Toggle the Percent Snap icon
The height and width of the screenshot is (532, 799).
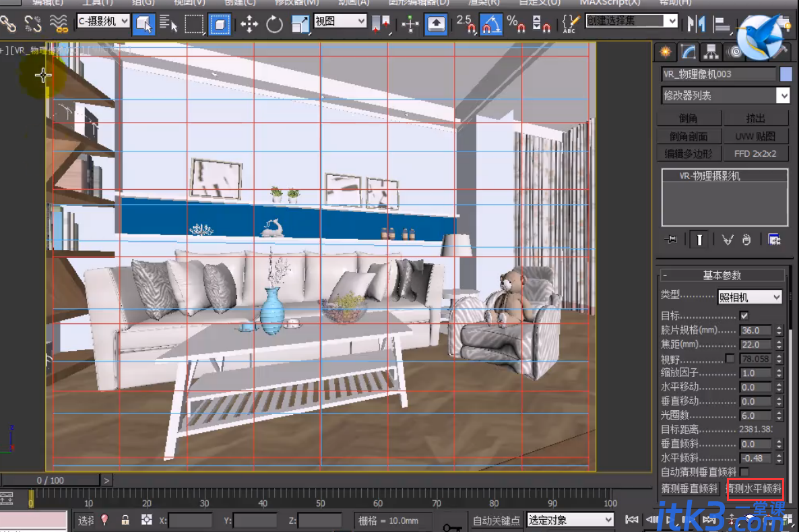516,24
